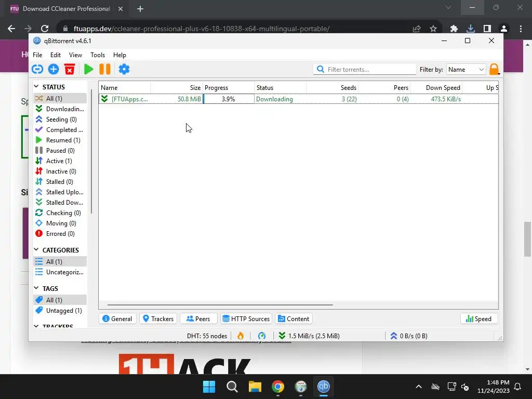Open File Explorer from taskbar
Screen dimensions: 532x399
tap(255, 387)
